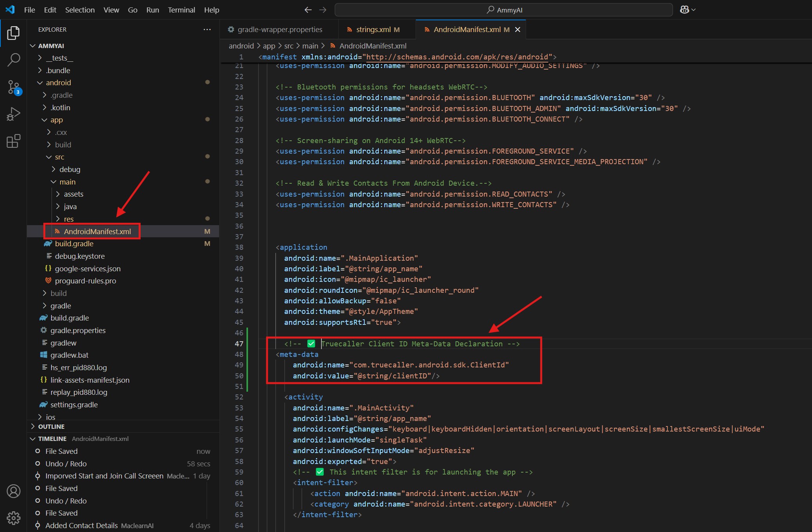Click the Copilot icon in title bar
Screen dimensions: 812x532
[x=684, y=10]
